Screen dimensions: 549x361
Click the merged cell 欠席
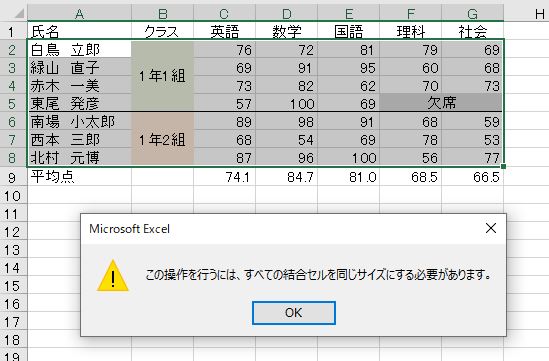(442, 103)
